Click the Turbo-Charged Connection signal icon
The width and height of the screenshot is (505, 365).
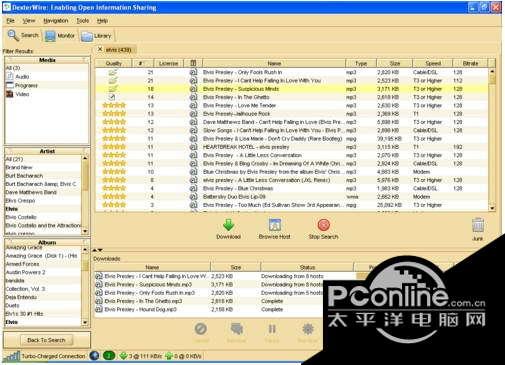tap(11, 356)
